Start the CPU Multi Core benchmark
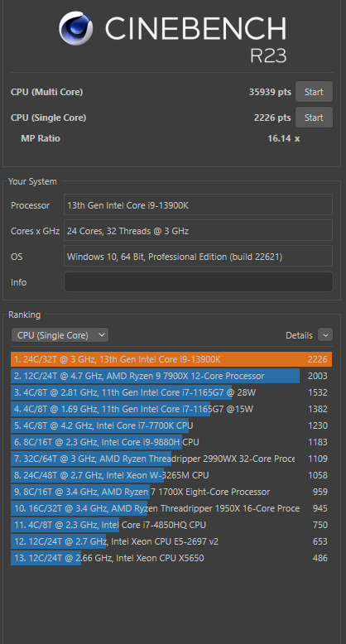This screenshot has width=346, height=644. (314, 92)
